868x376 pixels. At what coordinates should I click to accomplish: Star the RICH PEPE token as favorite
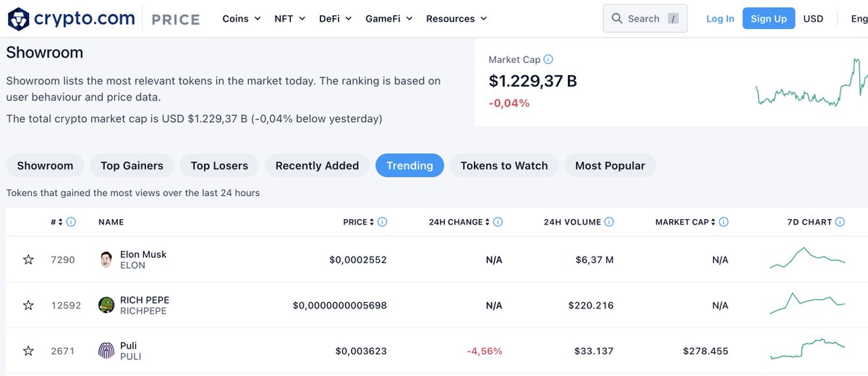pyautogui.click(x=28, y=305)
